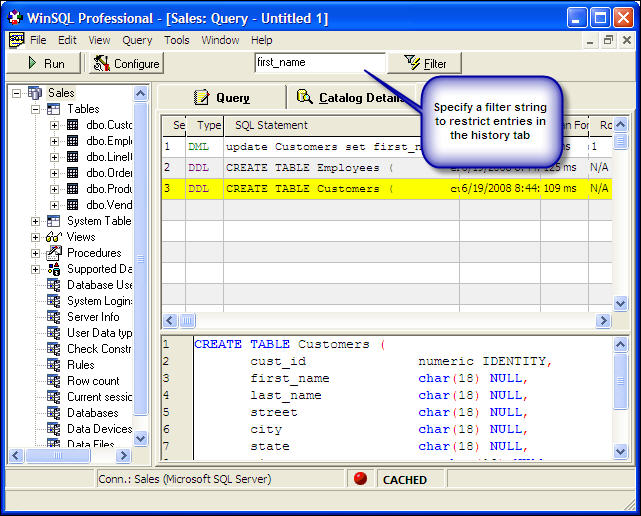Open the Query menu
The height and width of the screenshot is (516, 641).
click(x=137, y=40)
